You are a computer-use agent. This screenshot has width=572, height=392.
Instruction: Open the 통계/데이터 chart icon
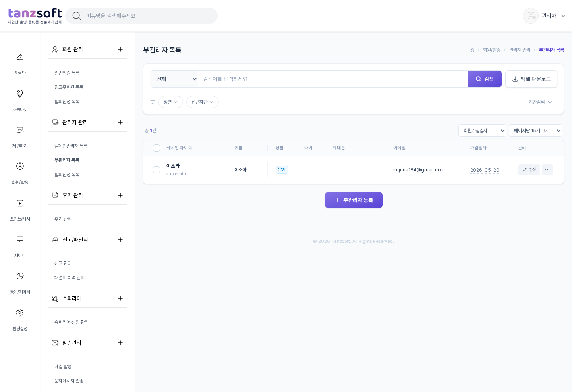point(20,276)
